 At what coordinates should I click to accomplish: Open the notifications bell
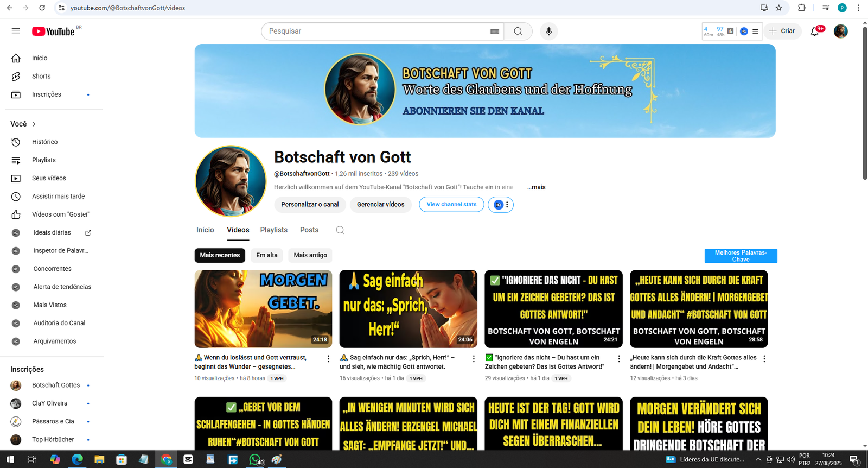click(815, 31)
